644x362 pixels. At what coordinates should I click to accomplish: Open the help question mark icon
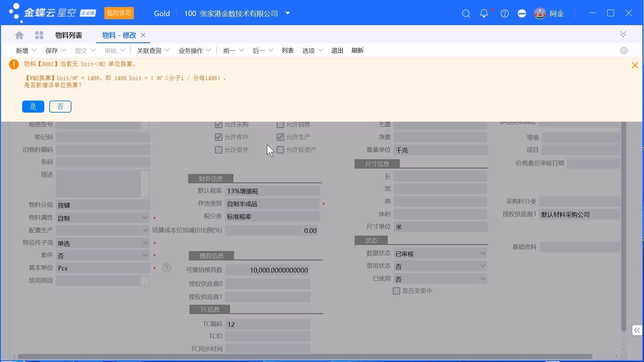tap(505, 13)
